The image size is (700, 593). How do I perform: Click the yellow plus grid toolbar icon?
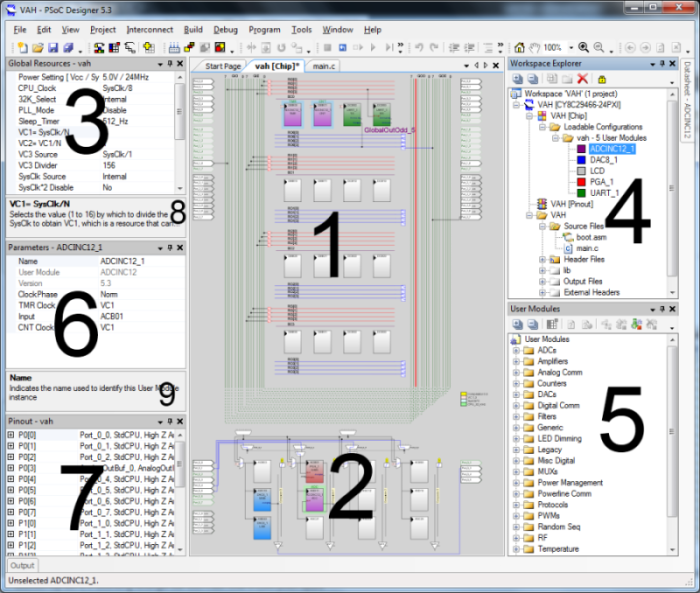coord(148,47)
